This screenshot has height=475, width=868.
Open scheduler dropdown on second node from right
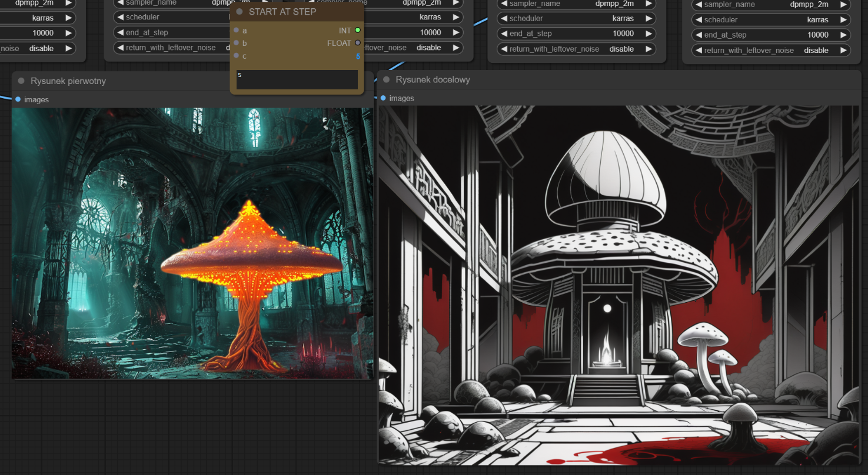[576, 18]
